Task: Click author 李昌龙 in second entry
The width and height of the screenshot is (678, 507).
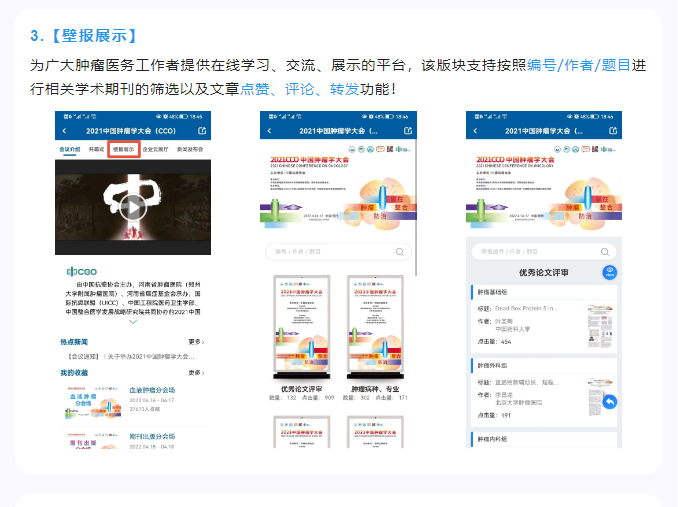Action: coord(504,395)
